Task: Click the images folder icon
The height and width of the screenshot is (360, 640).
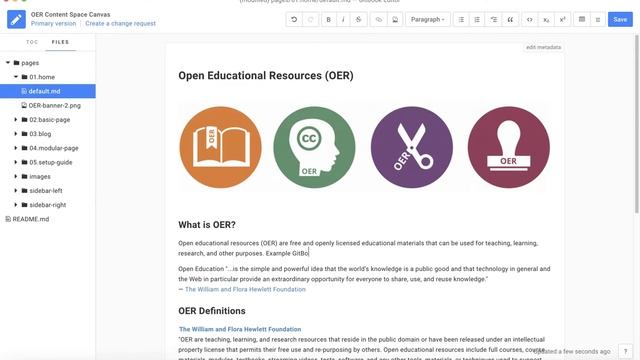Action: tap(24, 176)
